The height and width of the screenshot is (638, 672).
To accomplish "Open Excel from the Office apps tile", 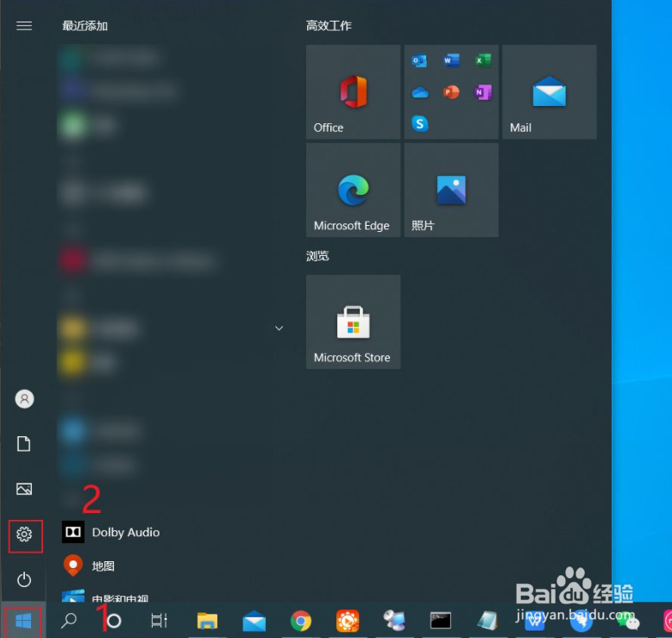I will [483, 60].
